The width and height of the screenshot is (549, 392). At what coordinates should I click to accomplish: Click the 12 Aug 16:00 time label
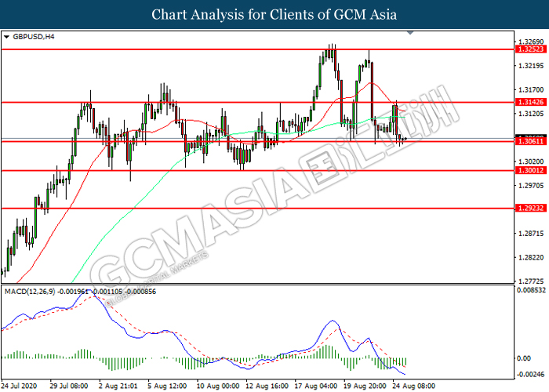tap(267, 386)
